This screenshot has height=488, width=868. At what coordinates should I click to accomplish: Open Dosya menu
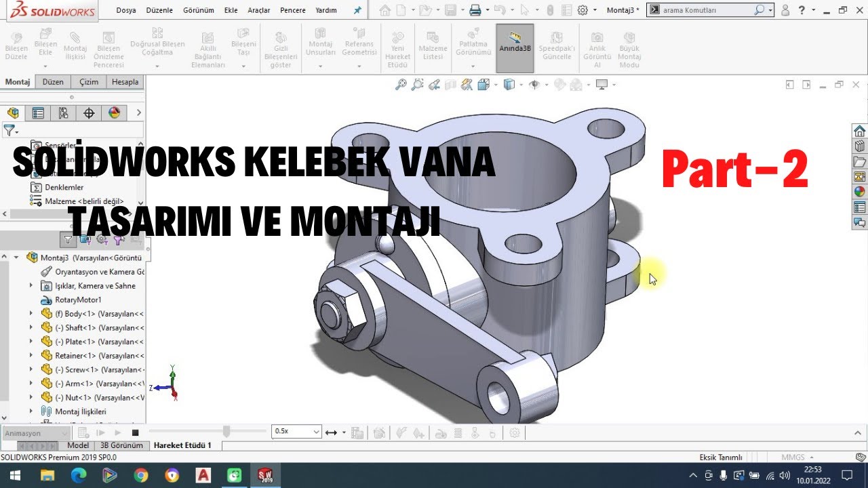click(125, 10)
